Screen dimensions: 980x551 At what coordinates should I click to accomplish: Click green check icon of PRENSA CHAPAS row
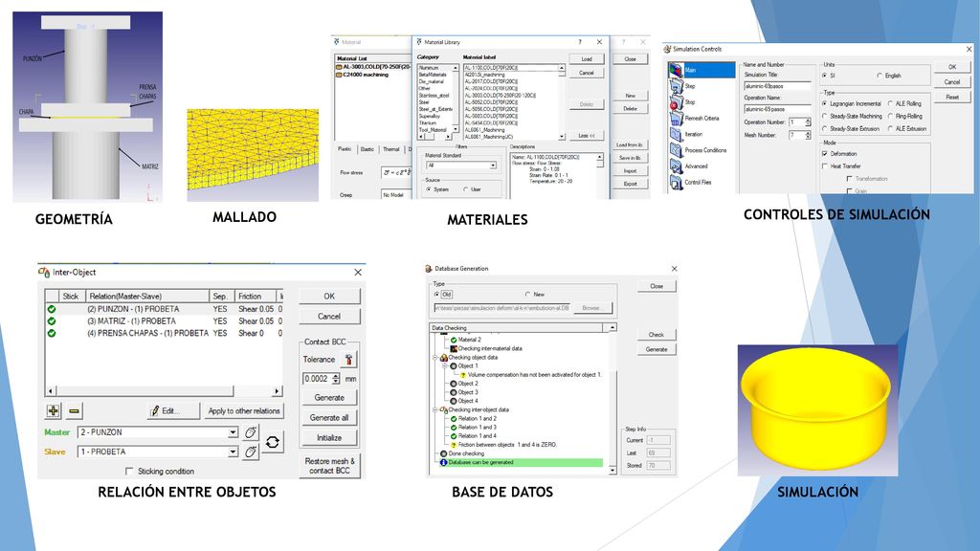pos(52,333)
